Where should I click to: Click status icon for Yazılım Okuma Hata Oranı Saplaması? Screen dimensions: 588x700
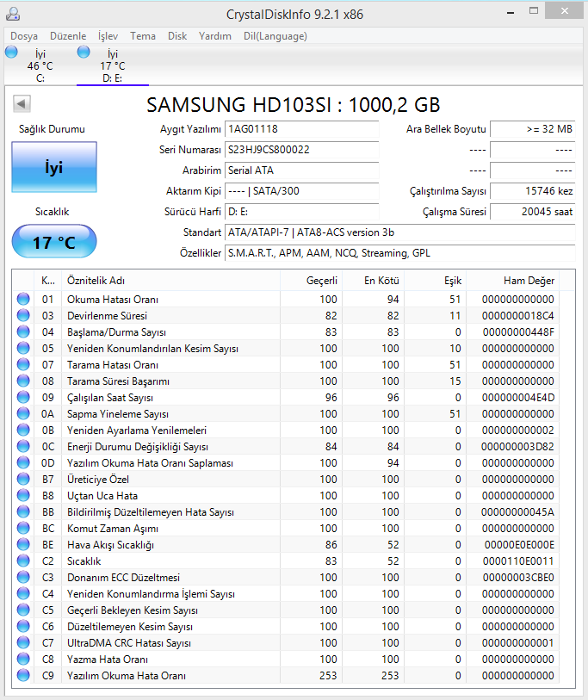(x=23, y=463)
